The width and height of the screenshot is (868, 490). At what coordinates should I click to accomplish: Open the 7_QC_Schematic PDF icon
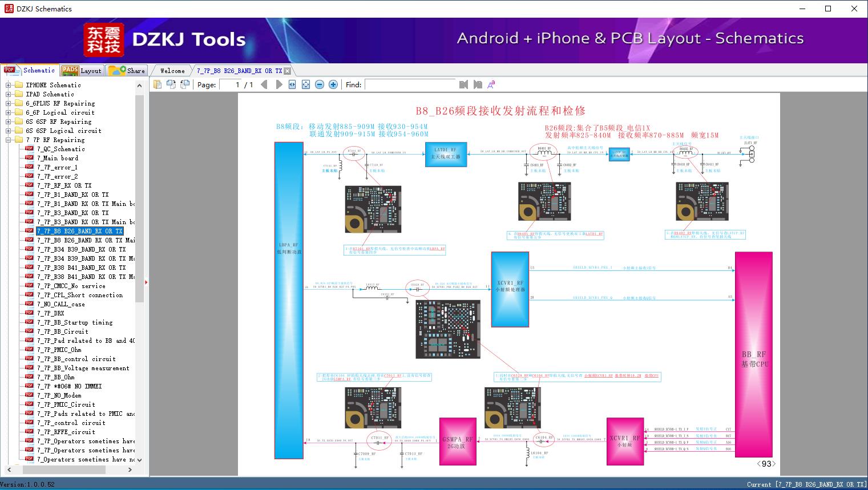[29, 148]
